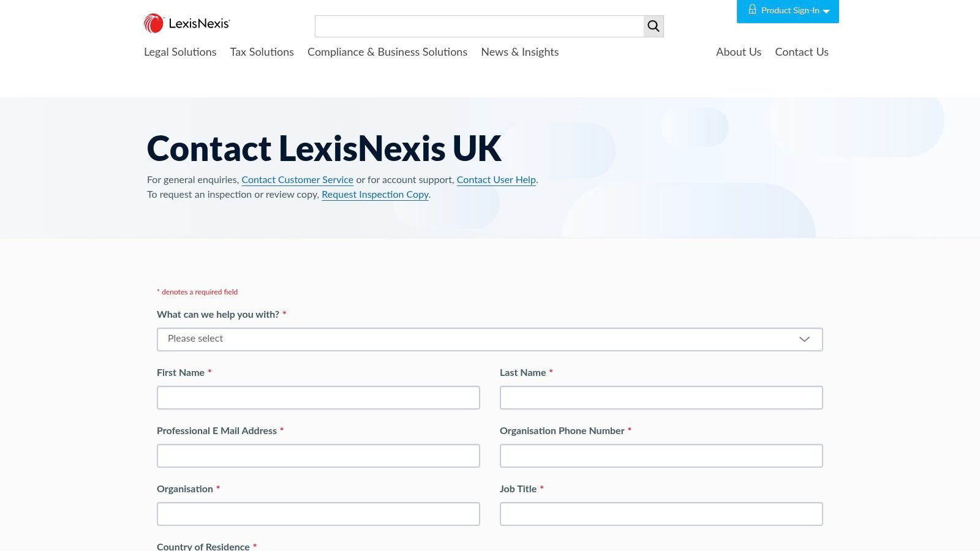The height and width of the screenshot is (551, 980).
Task: Click the search magnifier icon
Action: pyautogui.click(x=653, y=26)
